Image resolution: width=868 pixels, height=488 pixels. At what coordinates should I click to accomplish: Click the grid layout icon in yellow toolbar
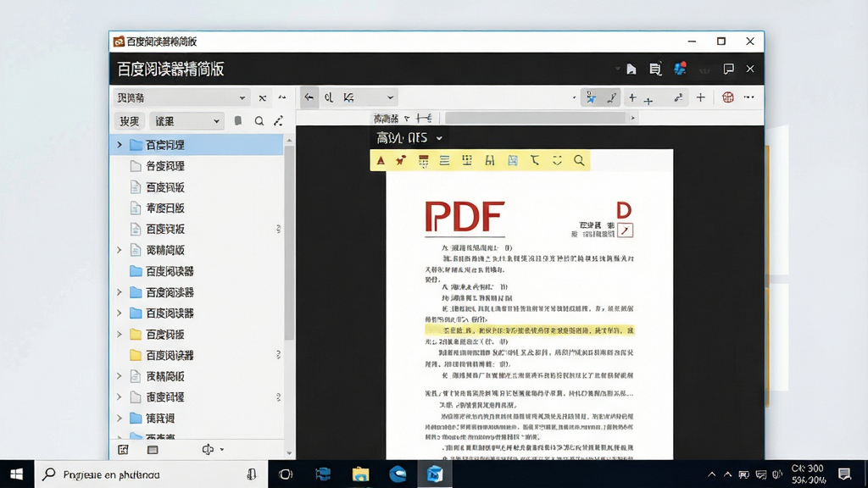(467, 160)
